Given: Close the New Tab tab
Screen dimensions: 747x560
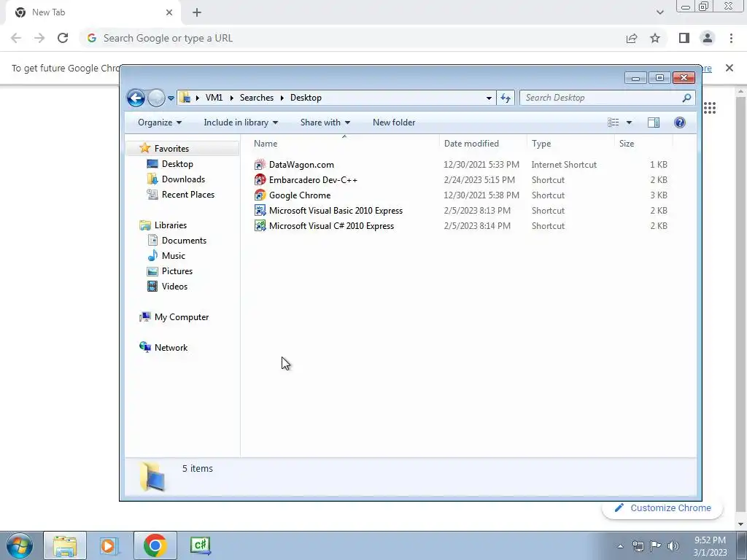Looking at the screenshot, I should coord(169,12).
